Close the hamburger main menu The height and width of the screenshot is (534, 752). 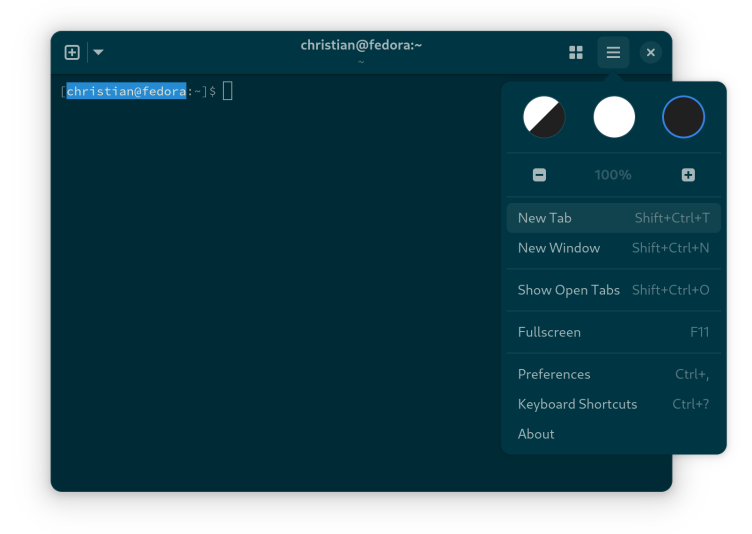click(x=613, y=52)
